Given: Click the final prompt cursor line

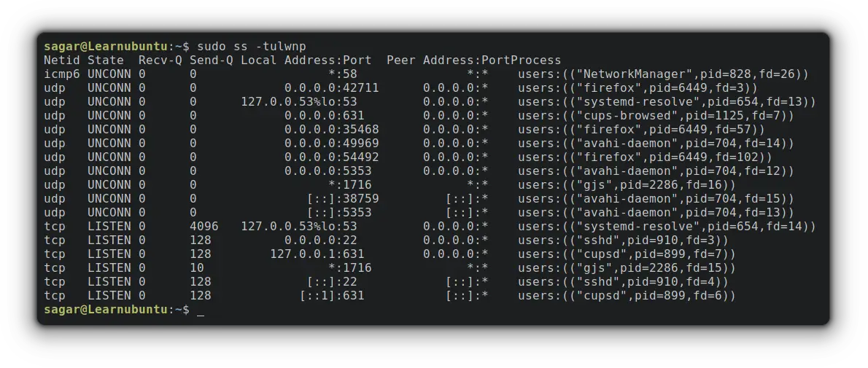Looking at the screenshot, I should click(x=125, y=310).
